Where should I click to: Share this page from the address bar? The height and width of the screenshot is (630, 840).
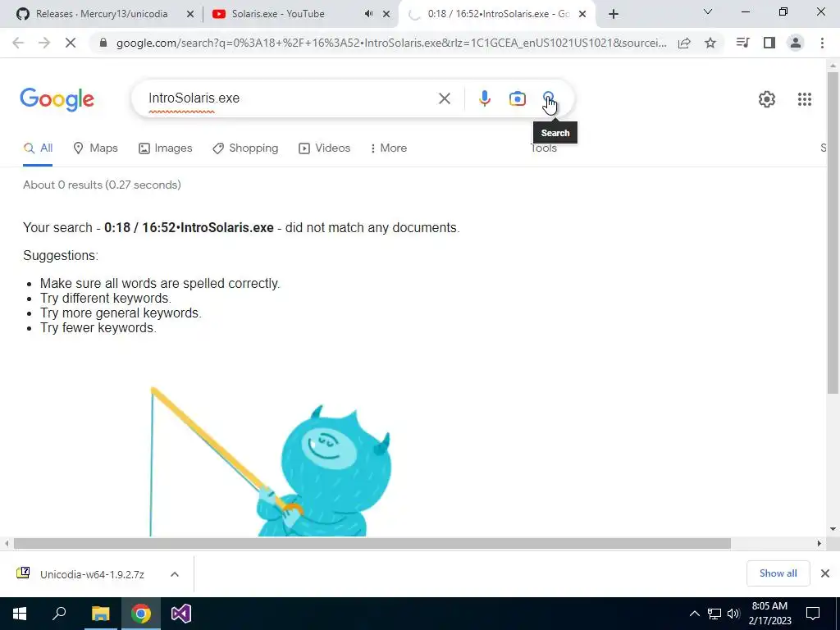coord(684,43)
